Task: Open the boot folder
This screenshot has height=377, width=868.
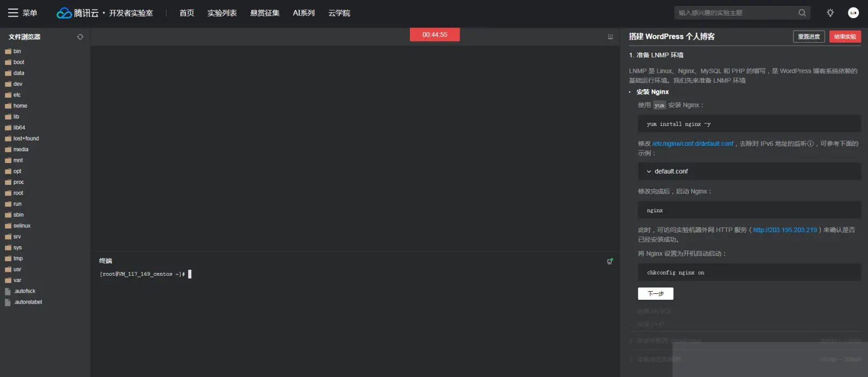Action: click(14, 62)
